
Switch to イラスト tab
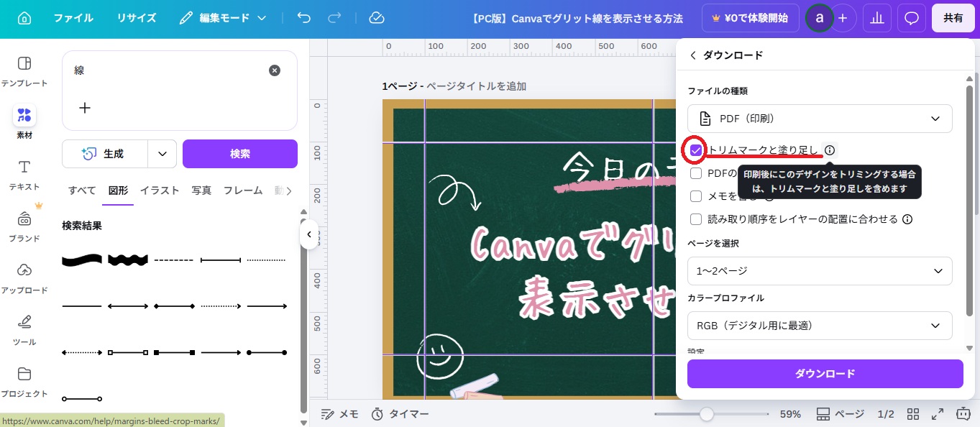point(160,190)
